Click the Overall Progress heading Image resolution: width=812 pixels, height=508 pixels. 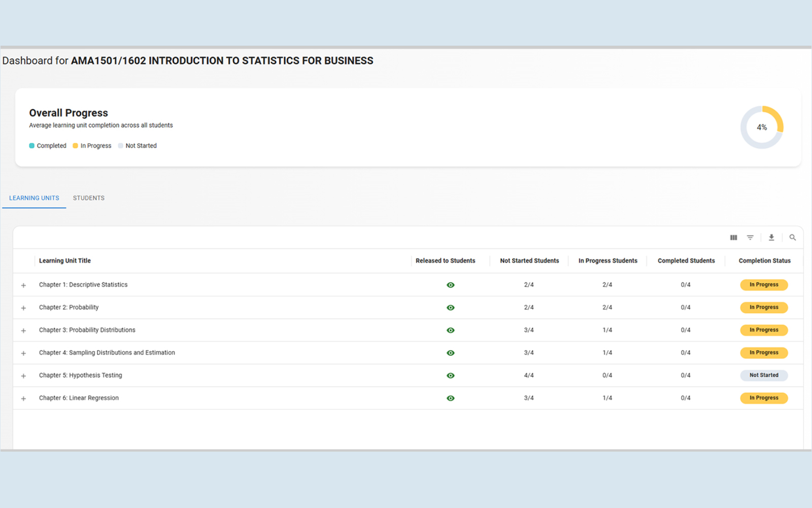[69, 113]
